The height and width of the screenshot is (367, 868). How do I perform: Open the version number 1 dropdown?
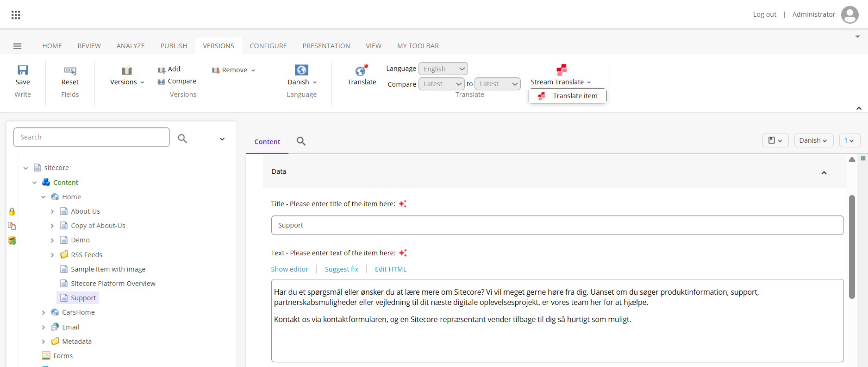click(x=849, y=140)
